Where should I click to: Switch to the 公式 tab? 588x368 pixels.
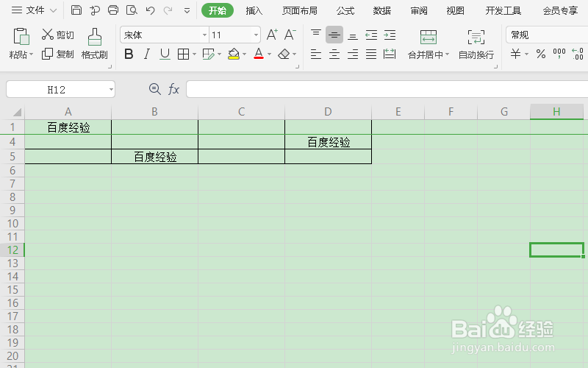pyautogui.click(x=345, y=10)
